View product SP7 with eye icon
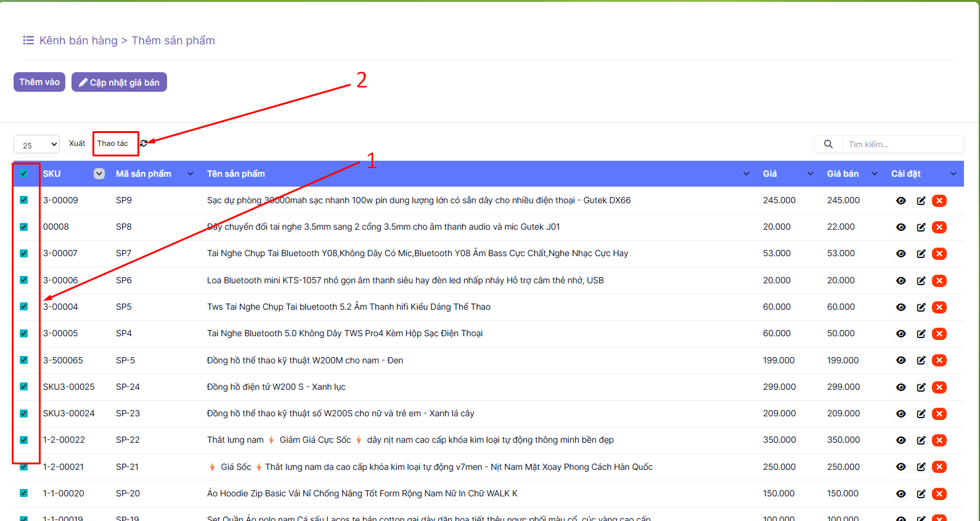 pos(901,254)
